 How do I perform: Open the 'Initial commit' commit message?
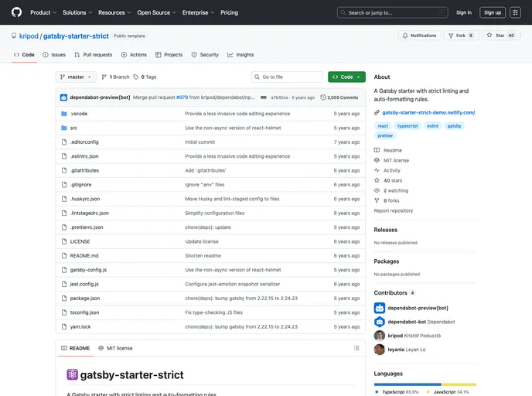[199, 142]
